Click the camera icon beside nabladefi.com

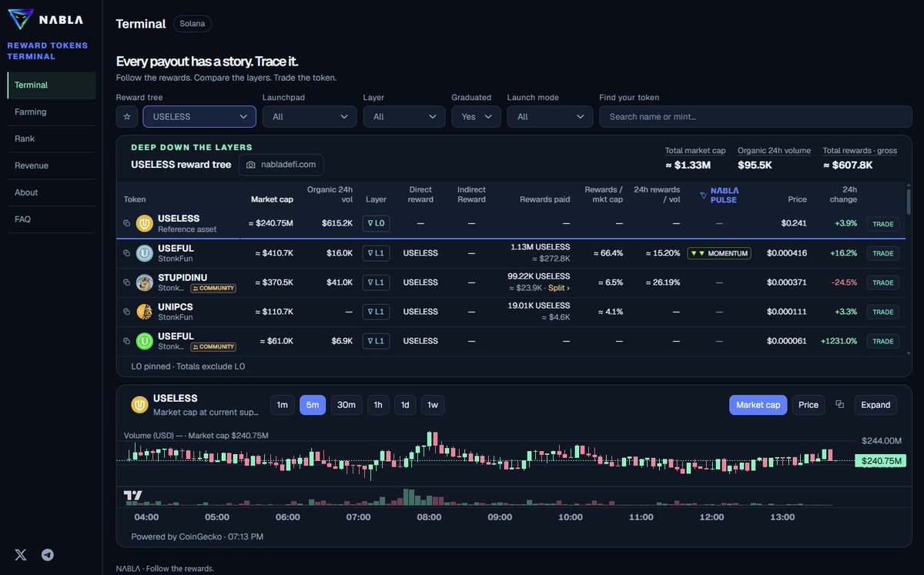point(250,165)
